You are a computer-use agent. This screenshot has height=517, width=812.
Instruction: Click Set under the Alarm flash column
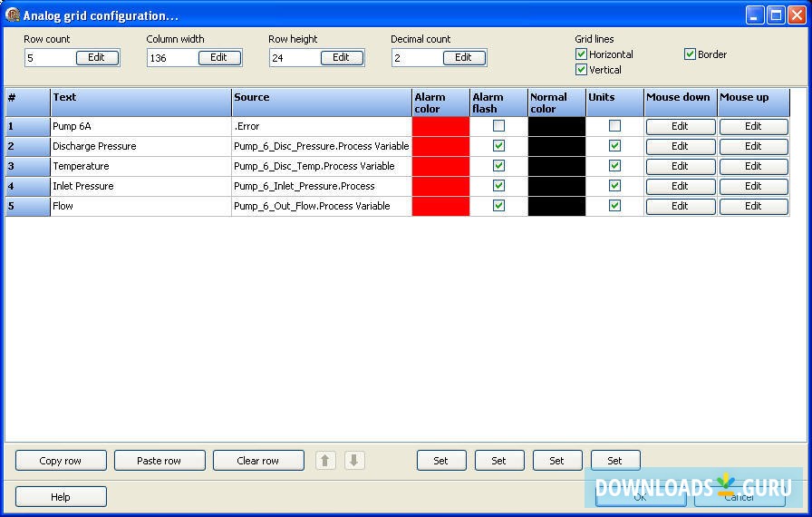pyautogui.click(x=499, y=461)
